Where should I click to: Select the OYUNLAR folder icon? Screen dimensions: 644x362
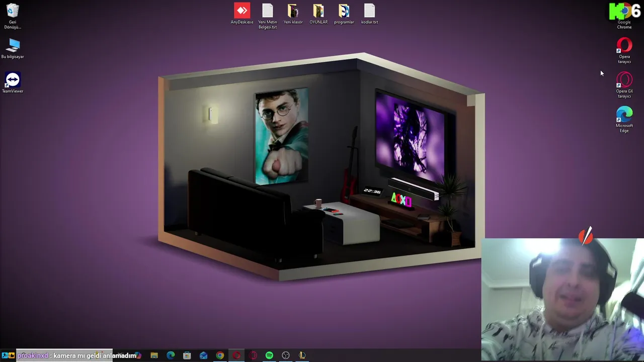tap(318, 14)
